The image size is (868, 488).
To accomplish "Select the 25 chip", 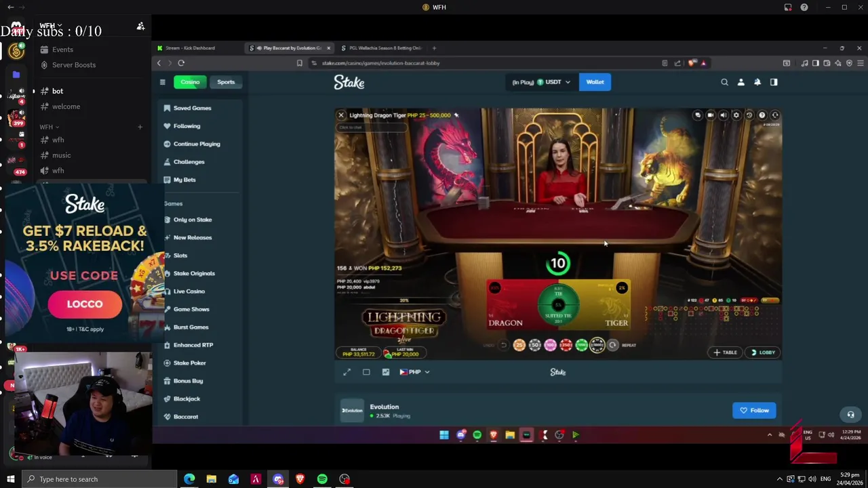I will 519,345.
